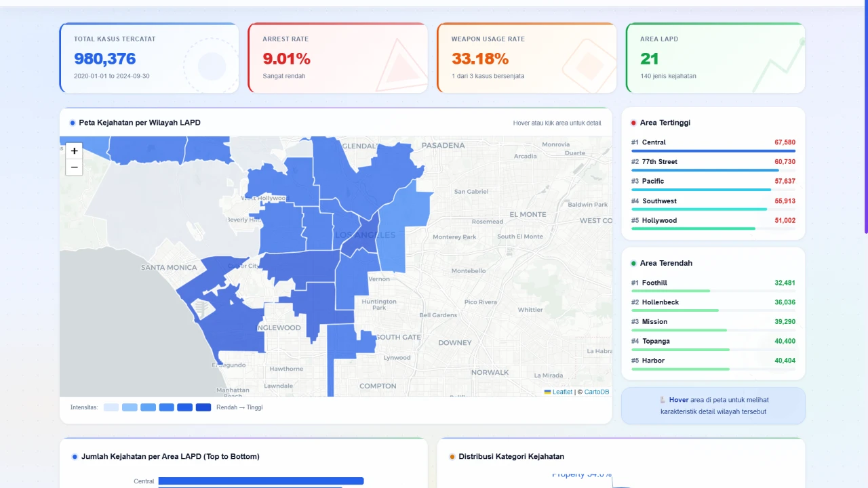This screenshot has width=868, height=488.
Task: Open the CartoDB attribution link
Action: pos(597,392)
